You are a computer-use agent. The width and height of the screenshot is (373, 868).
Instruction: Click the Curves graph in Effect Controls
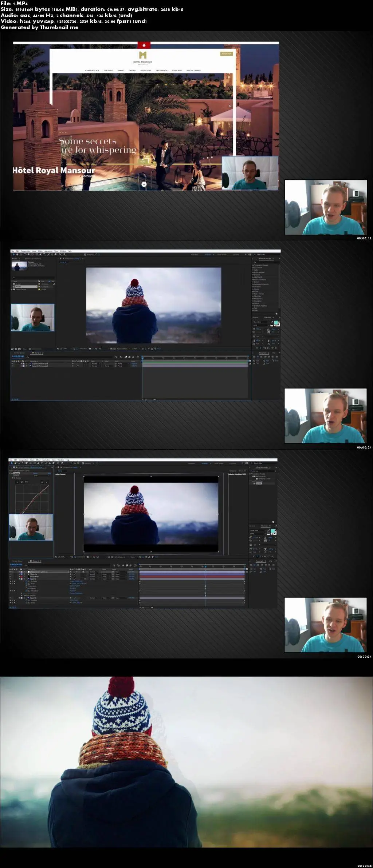click(32, 499)
